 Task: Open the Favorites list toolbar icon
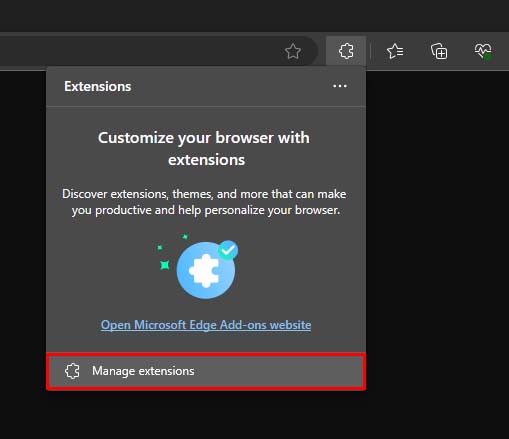[x=395, y=51]
